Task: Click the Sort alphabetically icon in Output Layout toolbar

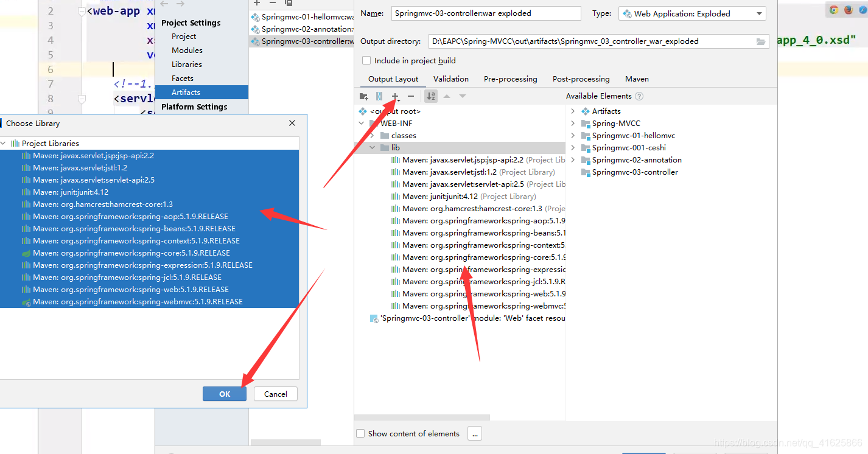Action: [431, 95]
